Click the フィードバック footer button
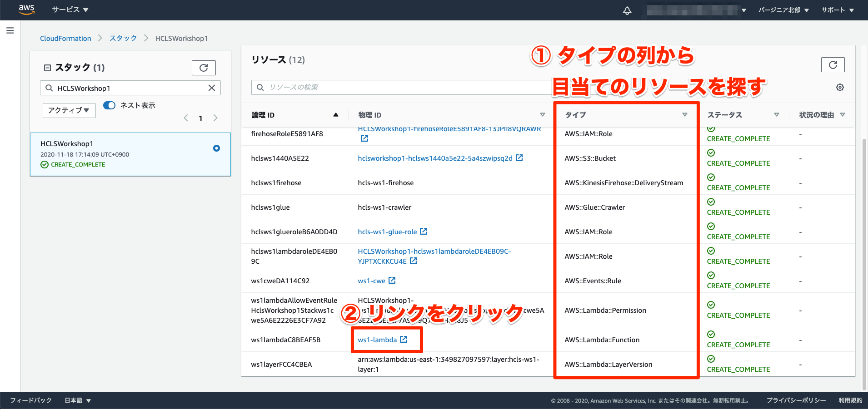The width and height of the screenshot is (868, 409). 31,400
